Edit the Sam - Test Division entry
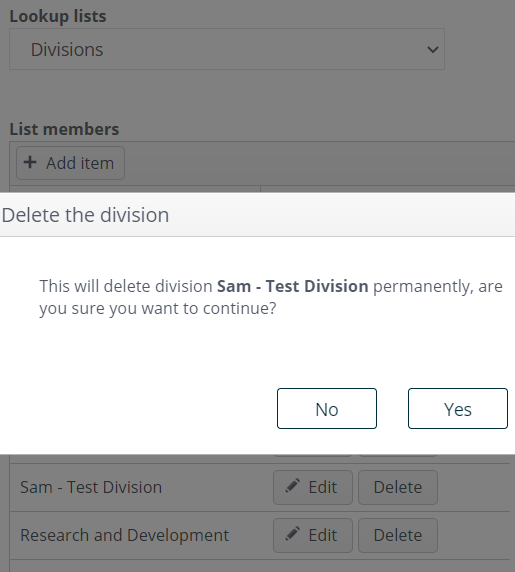 313,487
